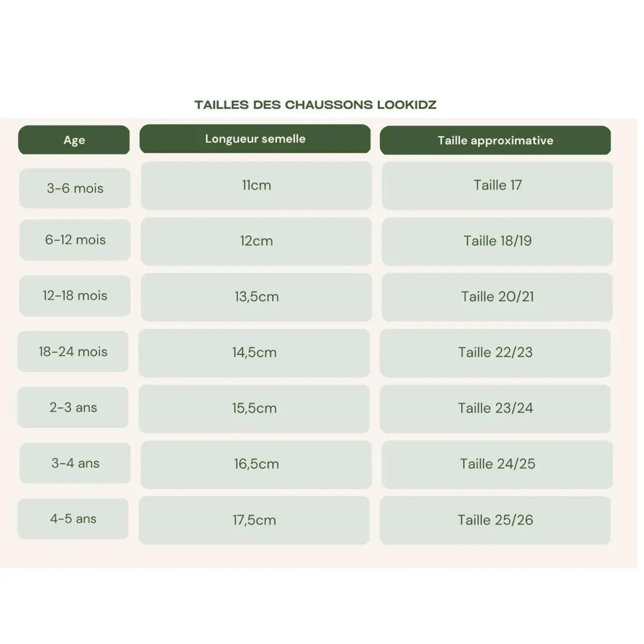Viewport: 644px width, 644px height.
Task: Click the Longueur semelle header
Action: coord(255,139)
